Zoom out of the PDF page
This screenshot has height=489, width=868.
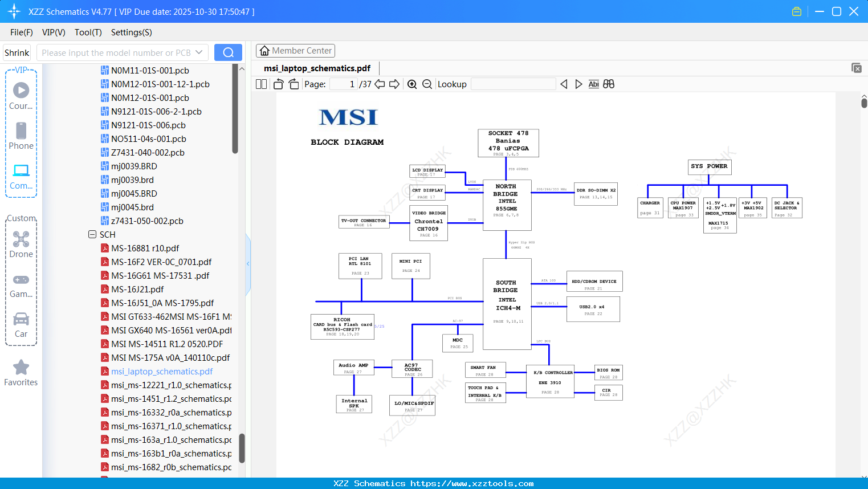click(x=427, y=84)
